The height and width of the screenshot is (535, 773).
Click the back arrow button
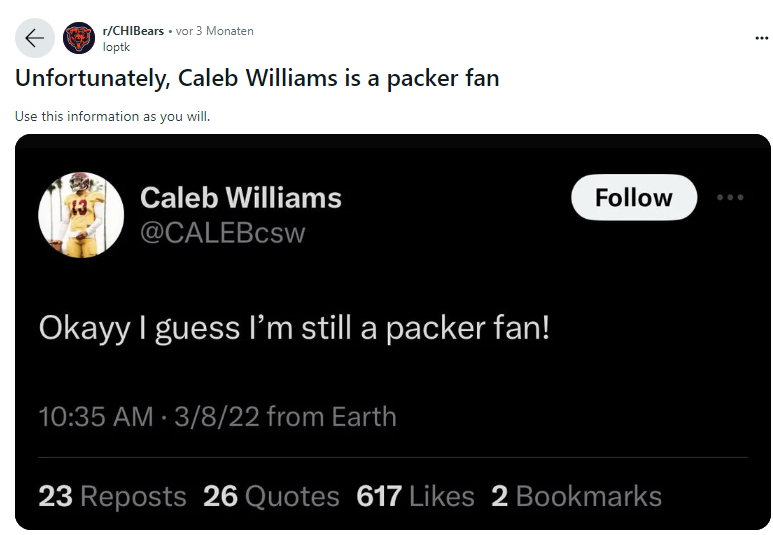tap(34, 39)
